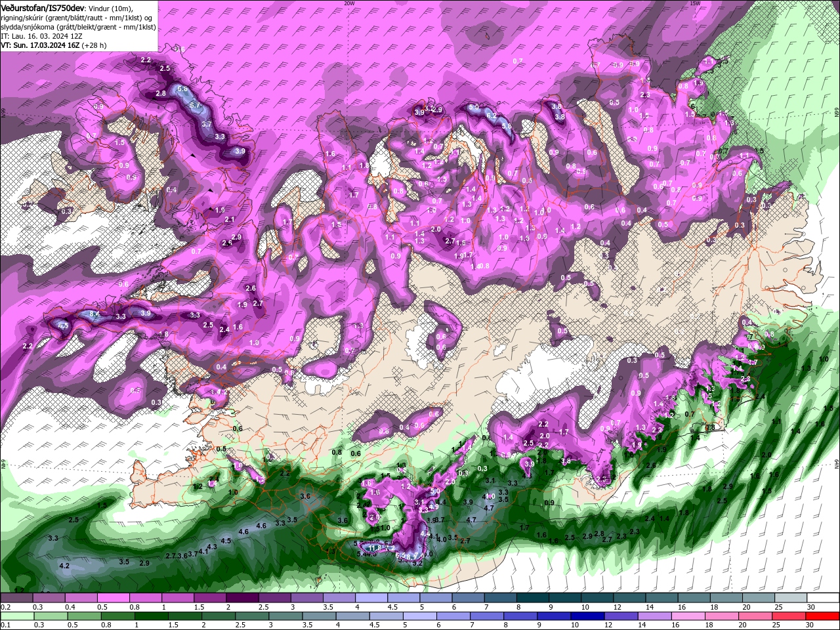Image resolution: width=840 pixels, height=630 pixels.
Task: Click the 12 label in lower legend row
Action: (x=608, y=625)
